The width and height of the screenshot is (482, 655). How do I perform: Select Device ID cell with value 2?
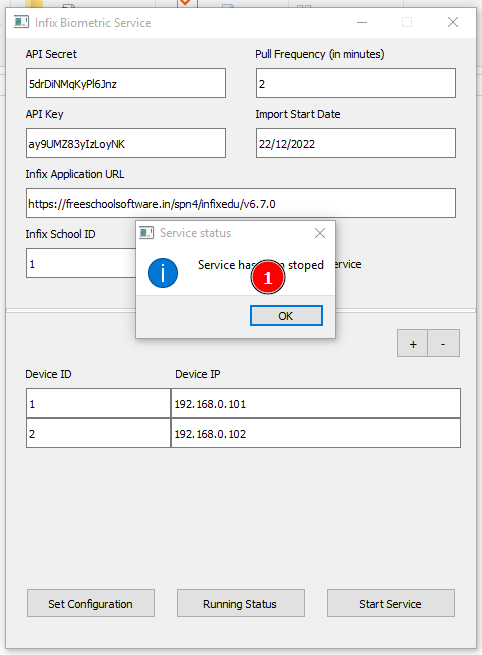click(x=99, y=434)
